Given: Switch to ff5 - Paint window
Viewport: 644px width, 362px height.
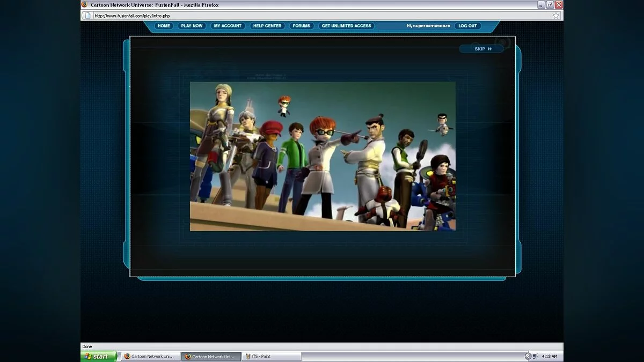Looking at the screenshot, I should (271, 356).
